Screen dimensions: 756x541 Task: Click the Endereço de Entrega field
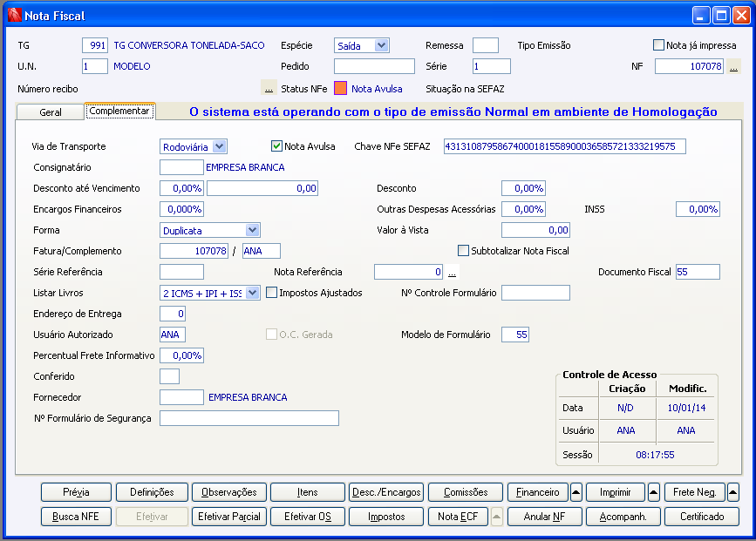click(173, 314)
